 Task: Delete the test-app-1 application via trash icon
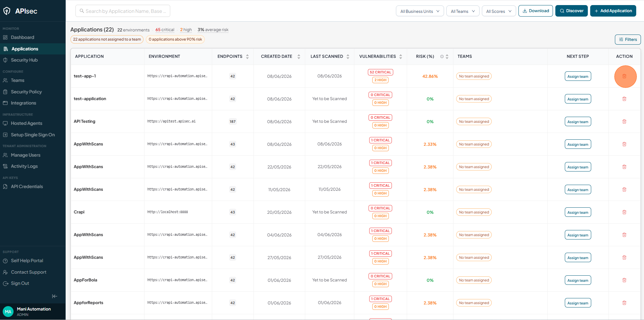click(624, 76)
